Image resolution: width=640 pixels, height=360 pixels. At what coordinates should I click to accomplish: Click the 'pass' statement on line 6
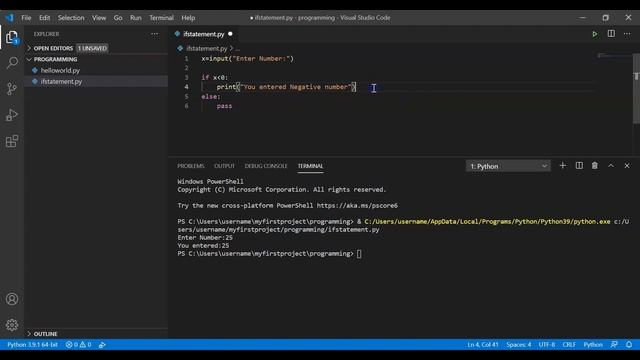click(x=224, y=106)
